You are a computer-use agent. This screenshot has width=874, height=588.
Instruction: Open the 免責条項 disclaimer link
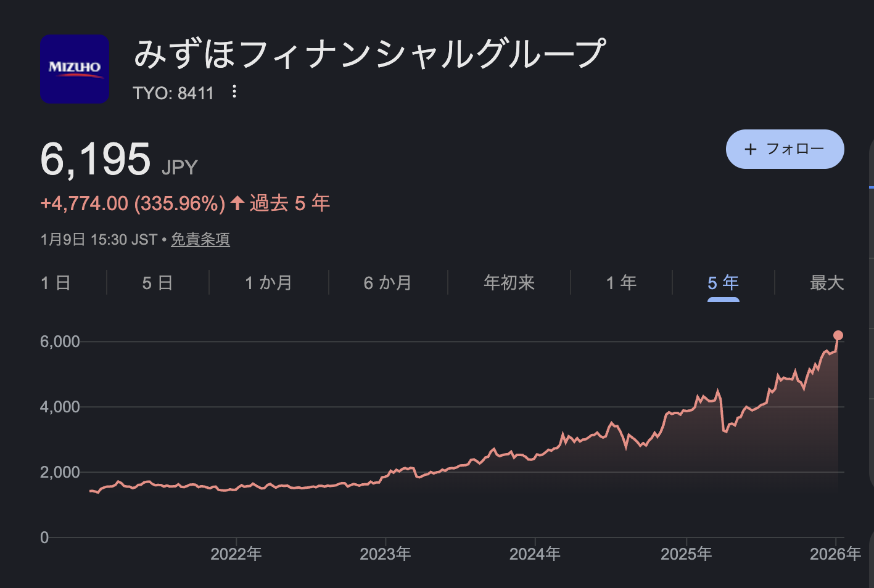tap(200, 239)
